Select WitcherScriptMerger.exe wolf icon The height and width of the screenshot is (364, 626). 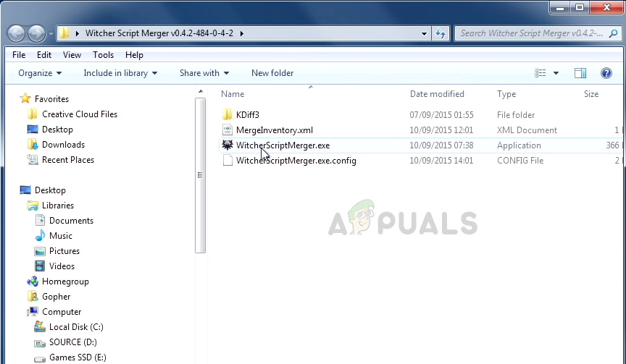pyautogui.click(x=228, y=145)
